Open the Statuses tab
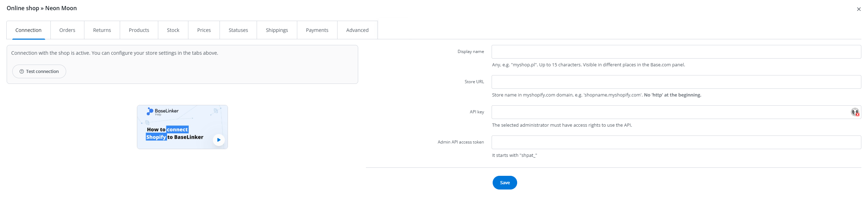 click(x=238, y=30)
